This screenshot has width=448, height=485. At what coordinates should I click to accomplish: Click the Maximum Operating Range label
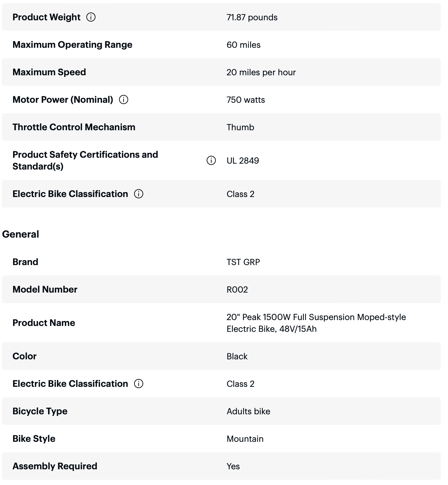click(72, 45)
